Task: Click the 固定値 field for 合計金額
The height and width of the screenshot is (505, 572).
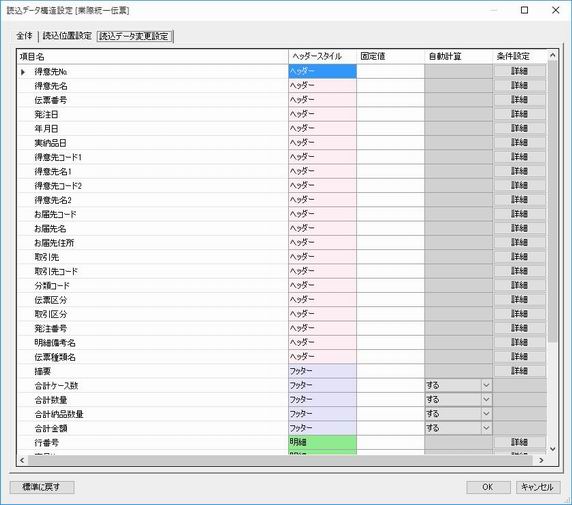Action: pos(390,428)
